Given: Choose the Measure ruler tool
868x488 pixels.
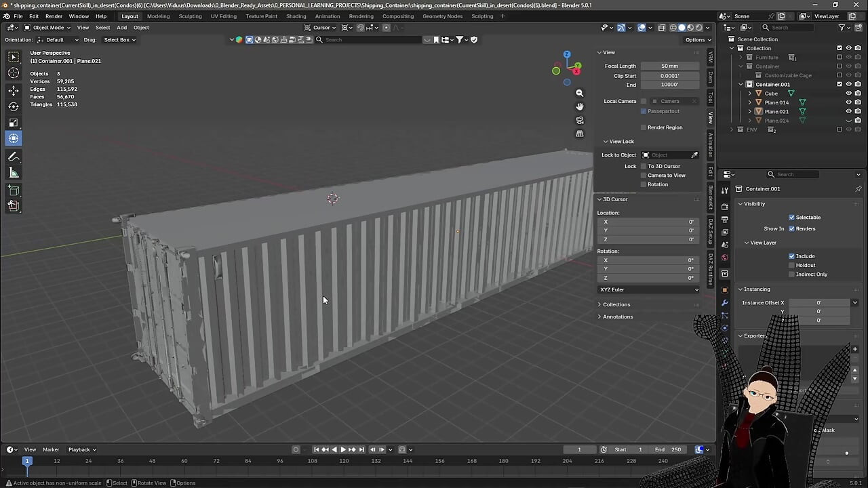Looking at the screenshot, I should coord(14,173).
